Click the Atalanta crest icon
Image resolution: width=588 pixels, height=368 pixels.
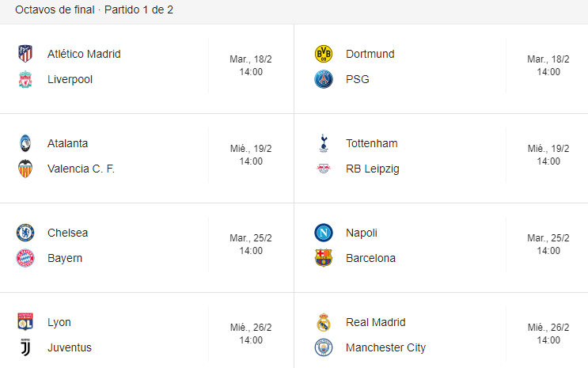coord(25,143)
